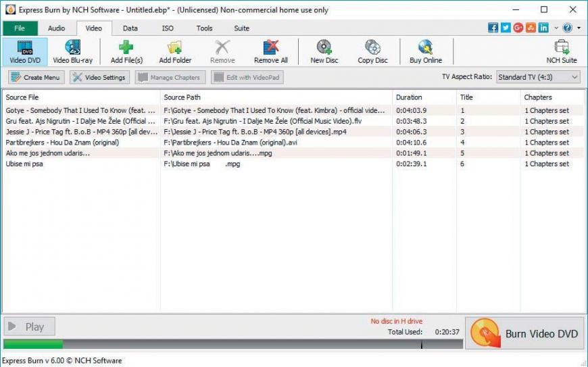
Task: Open the Help question mark icon
Action: pyautogui.click(x=567, y=28)
